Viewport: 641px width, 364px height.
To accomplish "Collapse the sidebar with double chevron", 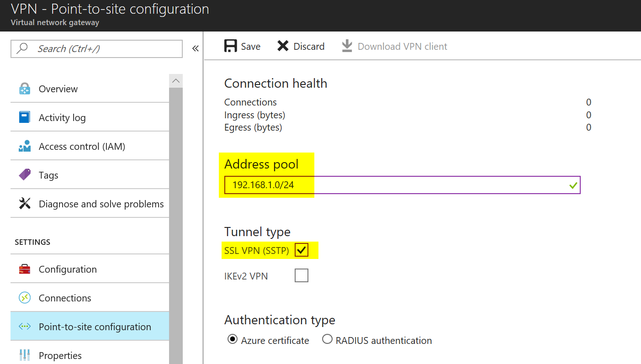I will (196, 48).
